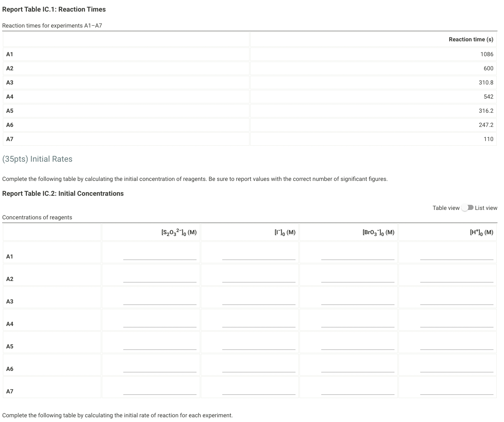Screen dimensions: 504x422
Task: Select the A6 iodide concentration blank
Action: coord(259,368)
